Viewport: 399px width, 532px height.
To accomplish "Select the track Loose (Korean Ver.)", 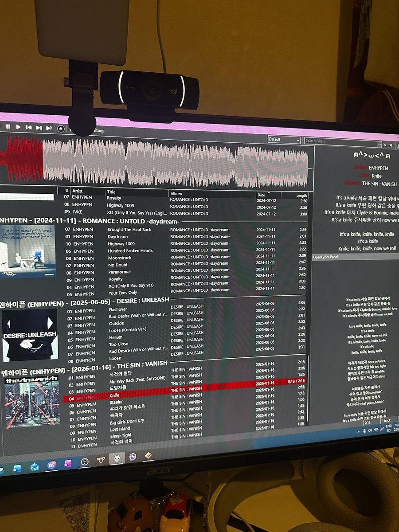I will point(128,330).
